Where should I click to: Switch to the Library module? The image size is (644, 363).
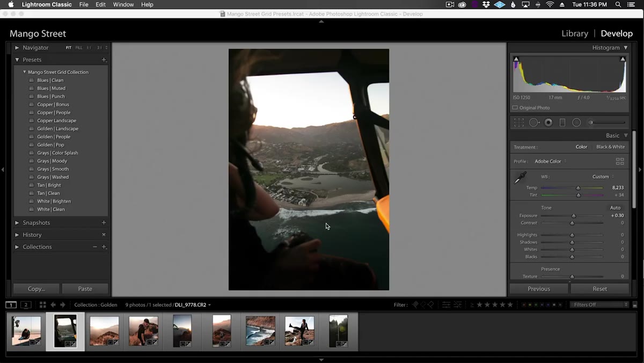(575, 33)
